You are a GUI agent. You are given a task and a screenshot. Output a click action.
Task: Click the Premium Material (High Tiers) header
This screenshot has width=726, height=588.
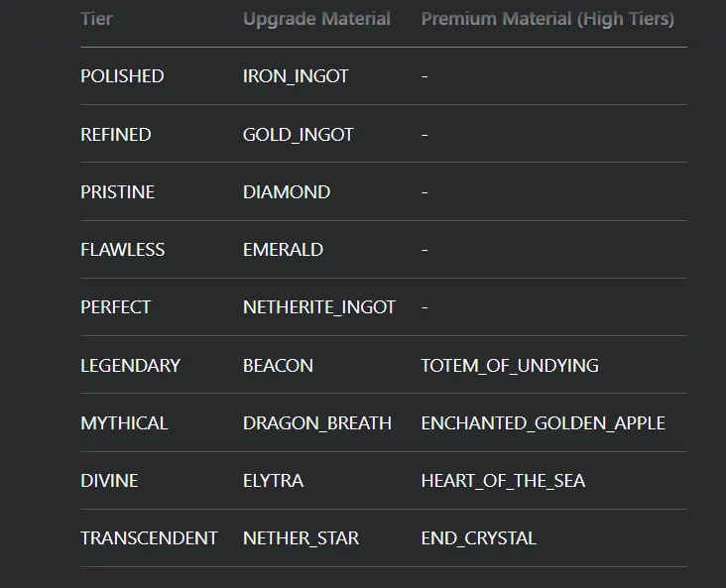547,19
